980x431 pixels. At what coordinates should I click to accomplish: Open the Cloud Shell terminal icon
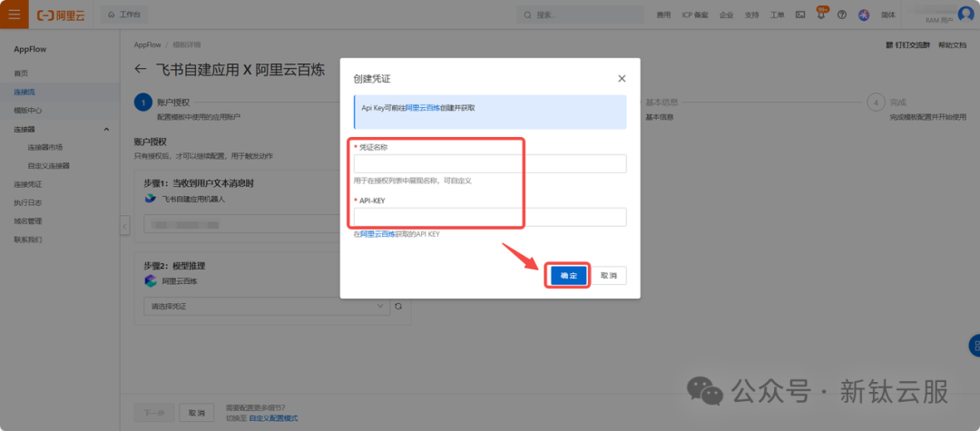(x=800, y=15)
